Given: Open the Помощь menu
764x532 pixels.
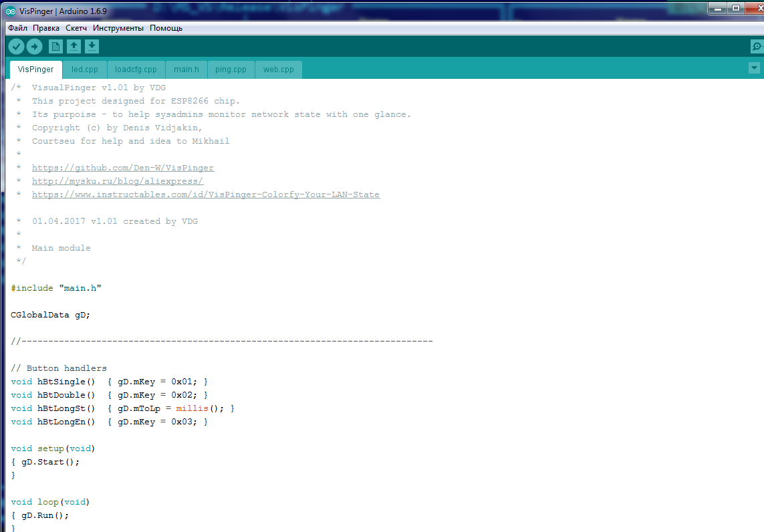Looking at the screenshot, I should 166,28.
